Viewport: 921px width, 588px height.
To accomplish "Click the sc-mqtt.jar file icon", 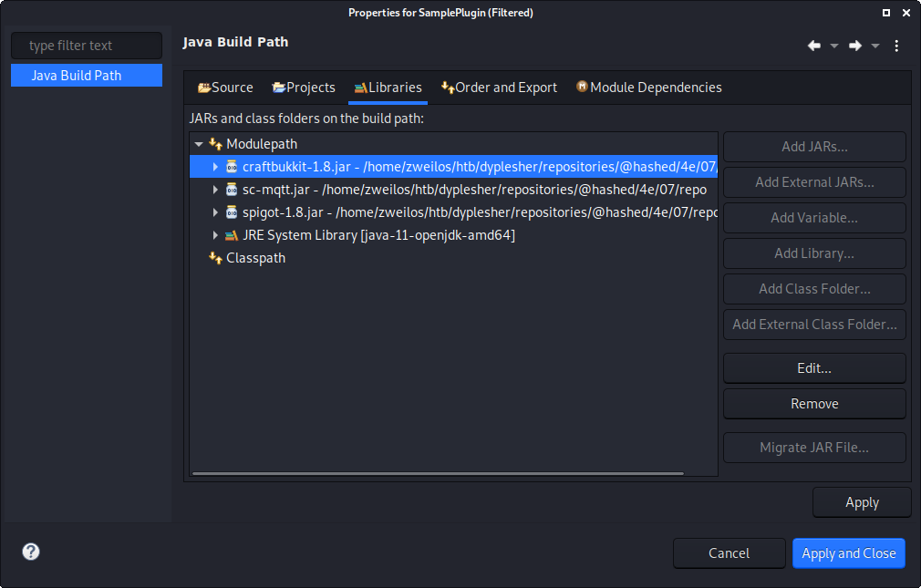I will click(x=232, y=190).
